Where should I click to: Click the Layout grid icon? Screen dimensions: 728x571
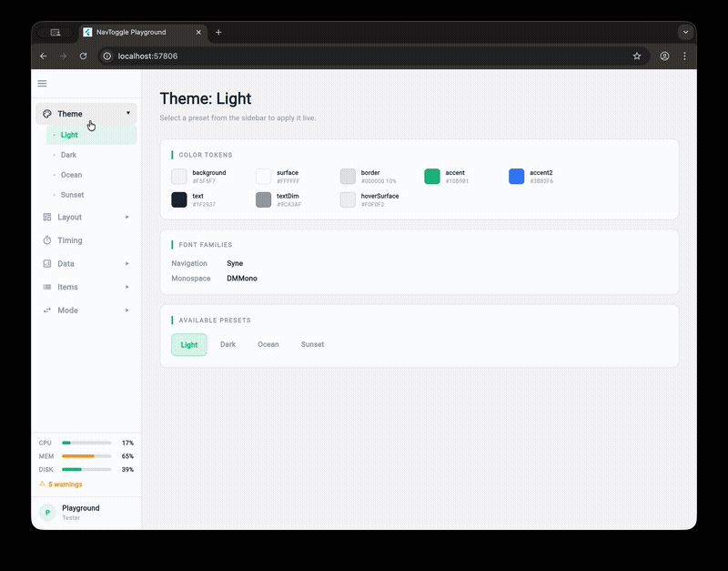pos(47,217)
